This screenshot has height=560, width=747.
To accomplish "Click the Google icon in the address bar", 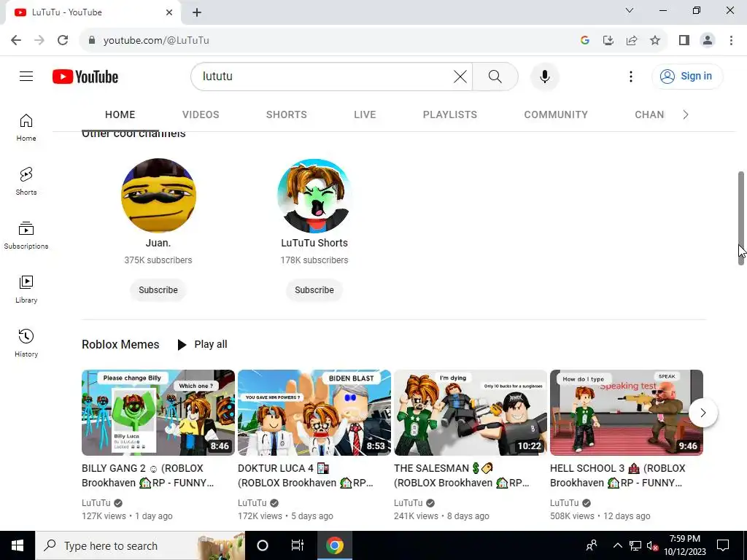I will (585, 40).
